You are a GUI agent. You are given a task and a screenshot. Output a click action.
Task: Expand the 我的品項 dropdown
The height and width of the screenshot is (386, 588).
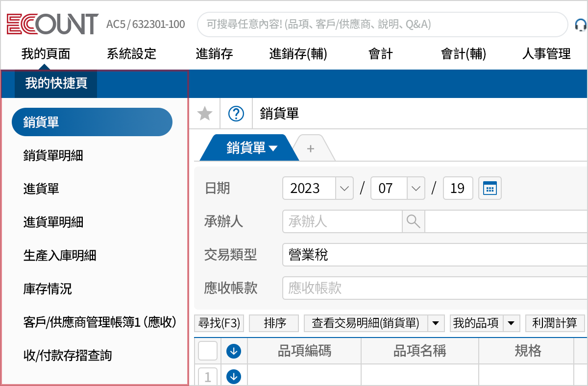[x=512, y=323]
